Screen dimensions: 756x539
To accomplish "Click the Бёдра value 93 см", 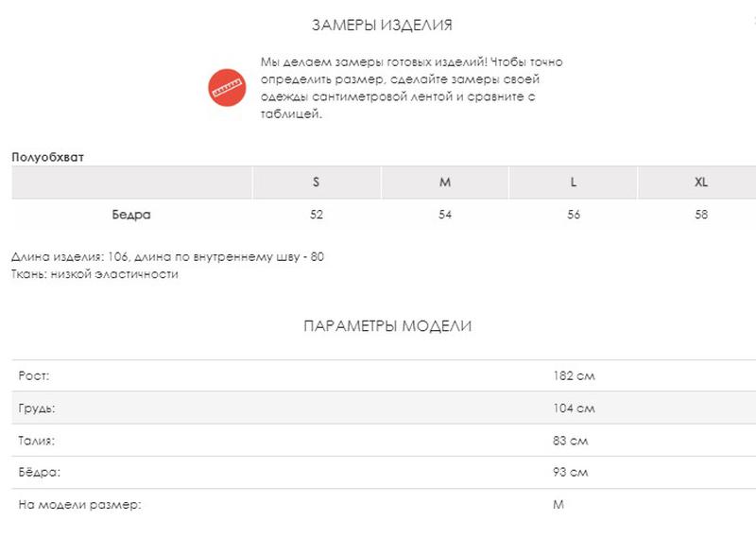I will 571,473.
